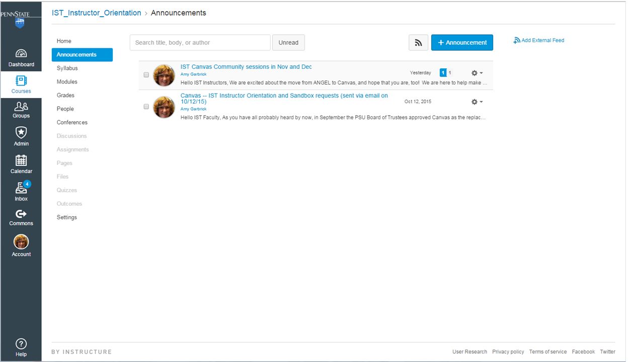This screenshot has height=362, width=644.
Task: Click By Instructure footer logo
Action: (x=82, y=352)
